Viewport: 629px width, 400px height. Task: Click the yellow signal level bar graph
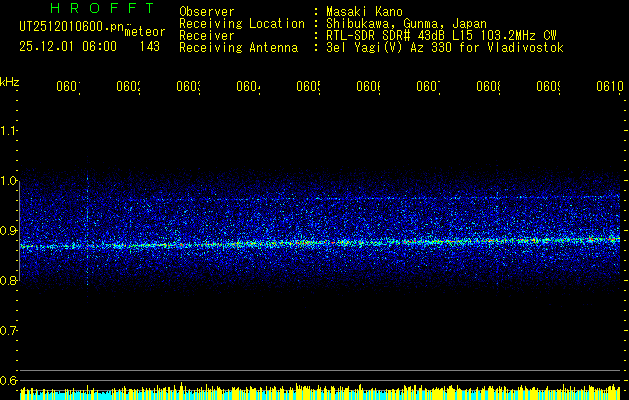[320, 391]
